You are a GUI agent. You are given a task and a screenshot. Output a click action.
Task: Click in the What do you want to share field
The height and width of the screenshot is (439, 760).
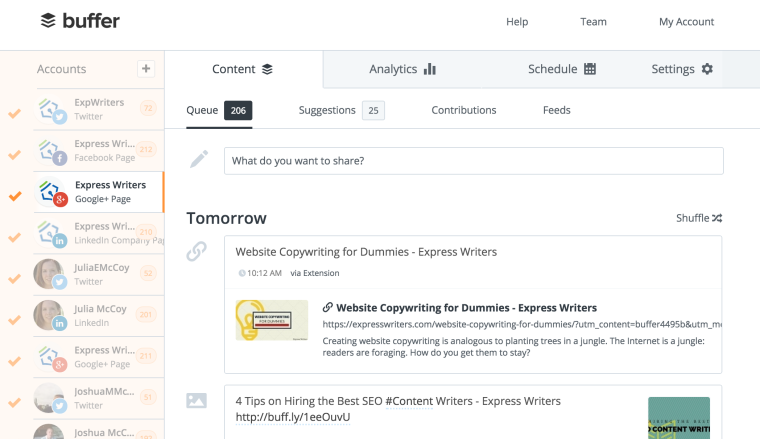click(x=474, y=161)
